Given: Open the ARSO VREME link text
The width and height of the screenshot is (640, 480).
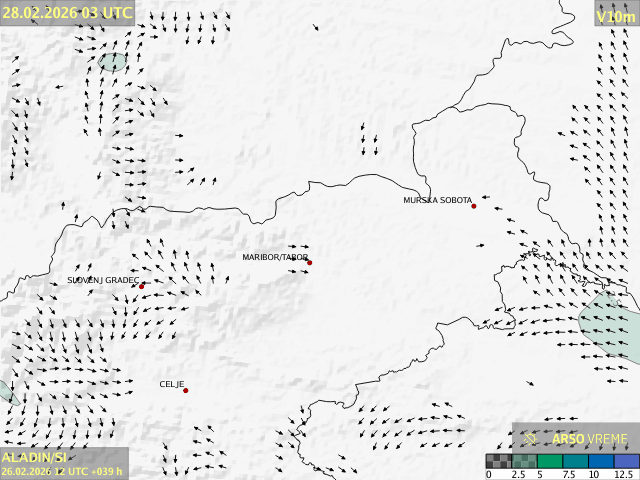Looking at the screenshot, I should [x=590, y=438].
